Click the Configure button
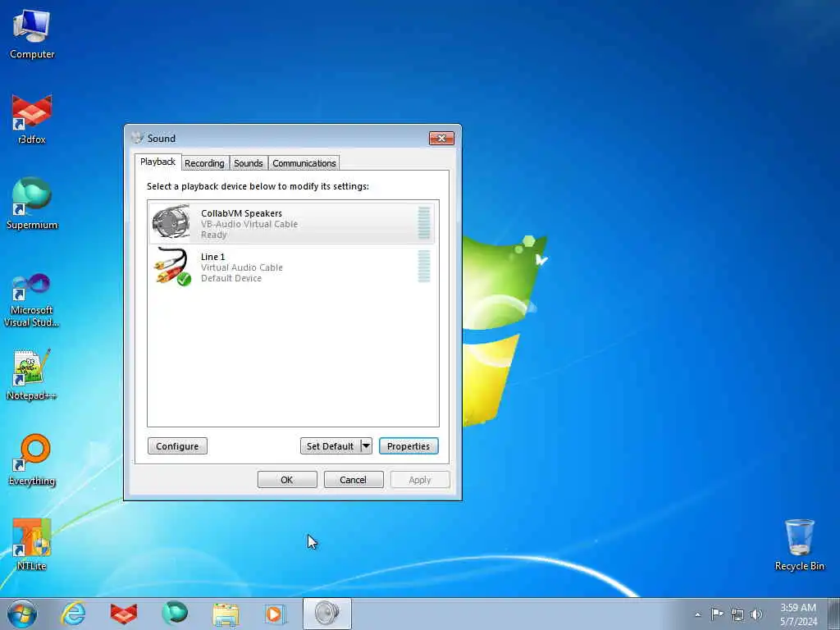This screenshot has height=630, width=840. pyautogui.click(x=177, y=446)
